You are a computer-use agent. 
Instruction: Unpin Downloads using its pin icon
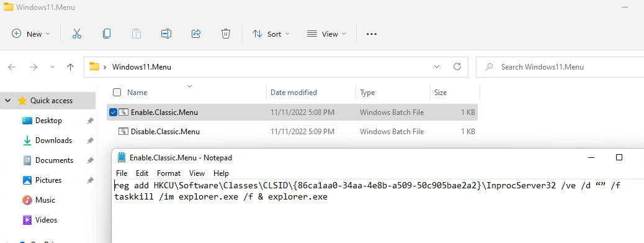(90, 140)
